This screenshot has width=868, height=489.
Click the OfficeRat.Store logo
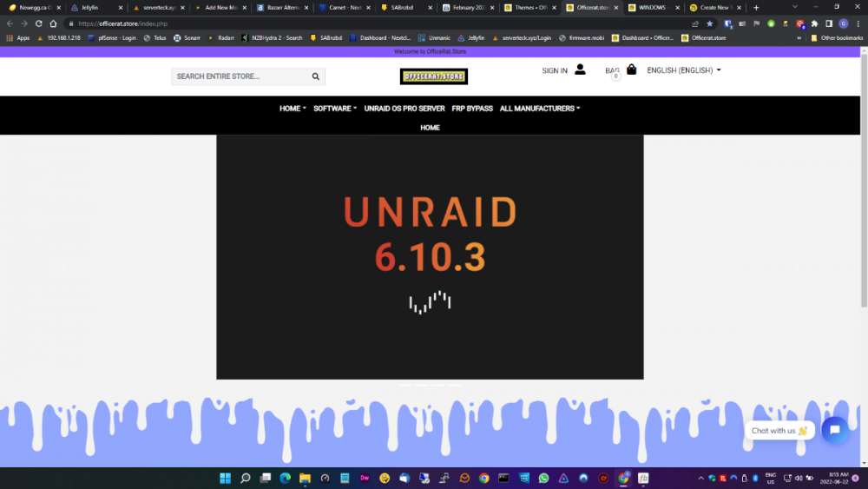(x=434, y=76)
